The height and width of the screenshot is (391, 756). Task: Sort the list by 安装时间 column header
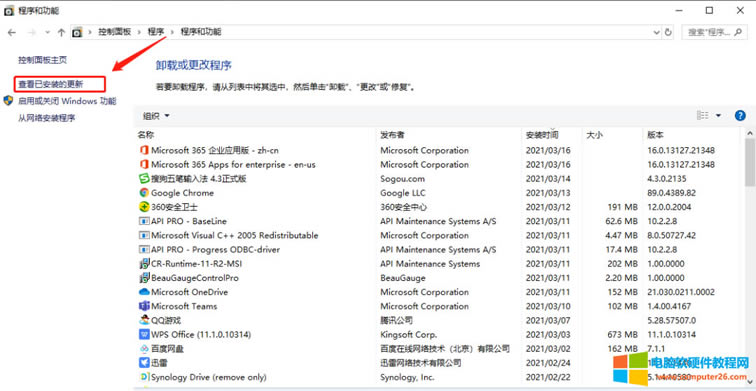542,135
